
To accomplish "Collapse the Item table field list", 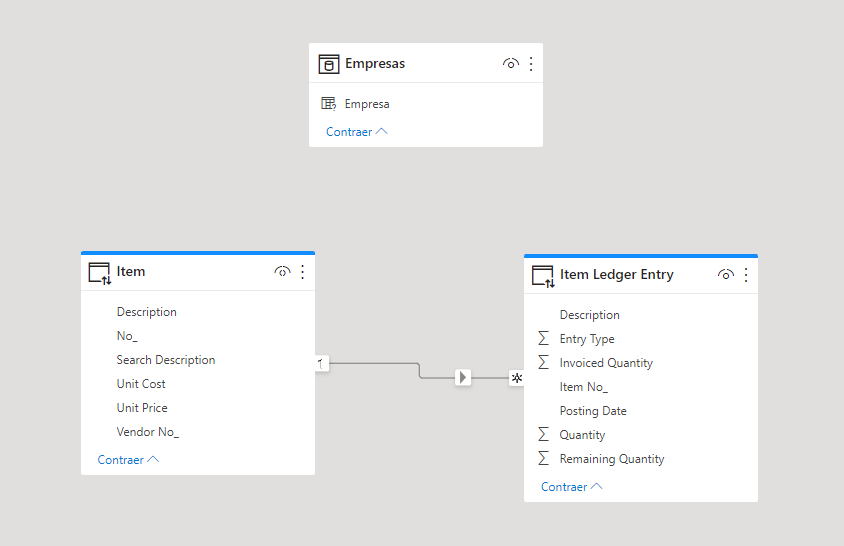I will (128, 460).
